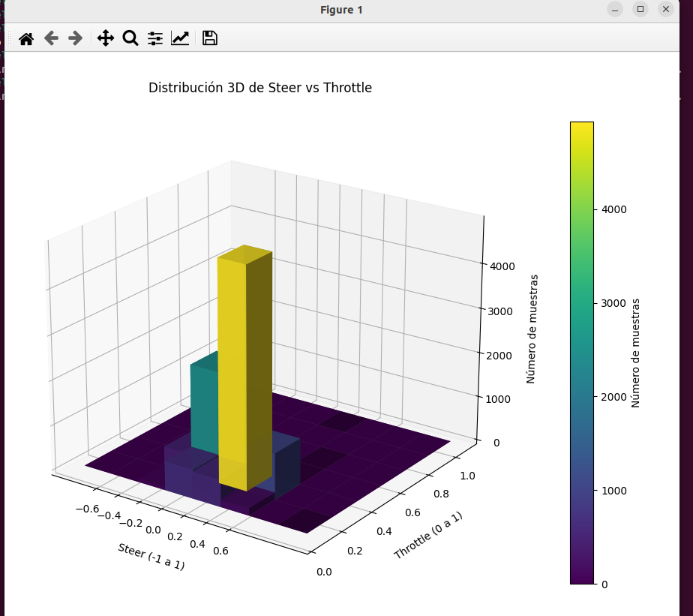The width and height of the screenshot is (693, 616).
Task: Click the 4000 tick on the colorbar
Action: coord(615,209)
